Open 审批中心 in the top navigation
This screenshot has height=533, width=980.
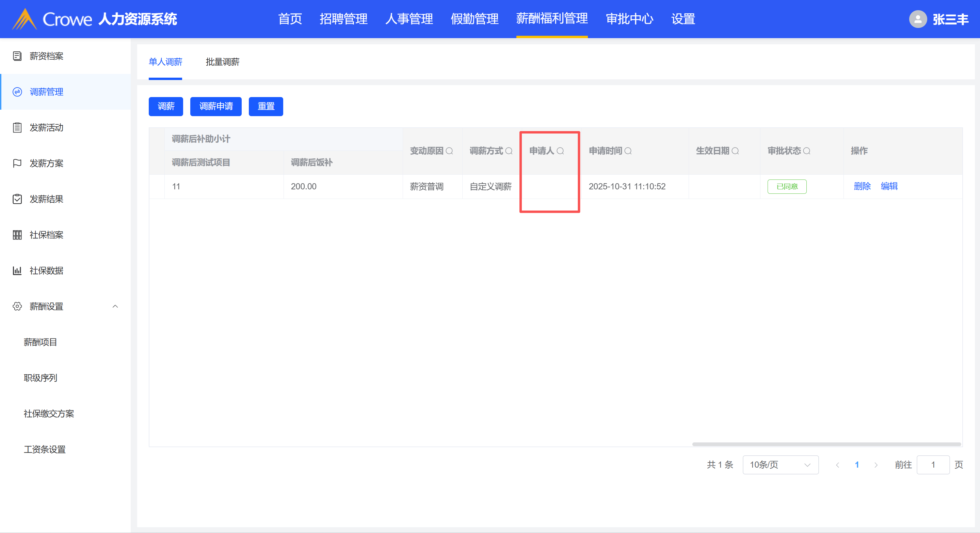tap(629, 19)
